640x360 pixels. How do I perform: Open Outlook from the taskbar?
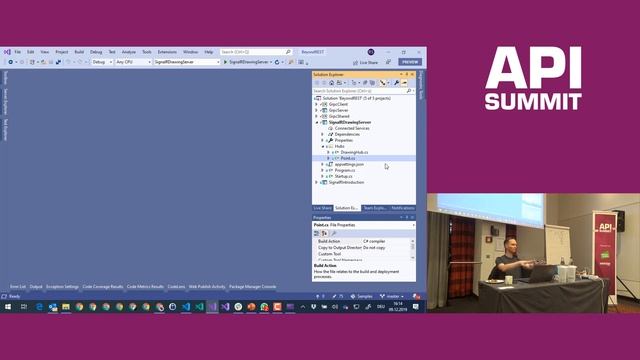[53, 307]
